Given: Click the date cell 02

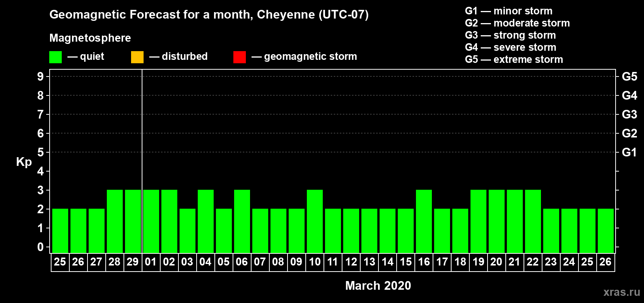Looking at the screenshot, I should [x=169, y=262].
